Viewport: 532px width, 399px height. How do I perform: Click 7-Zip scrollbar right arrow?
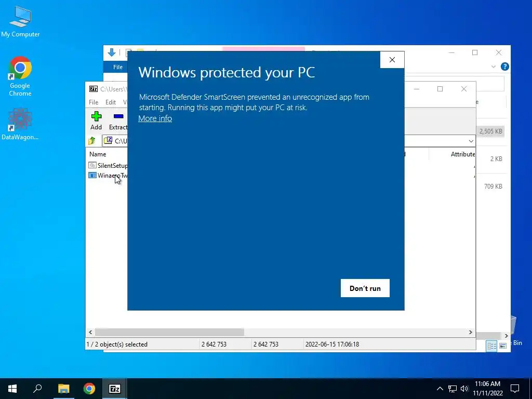(471, 332)
